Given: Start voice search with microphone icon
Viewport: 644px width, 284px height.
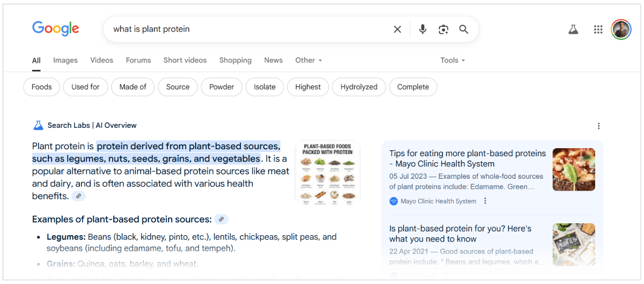Looking at the screenshot, I should pyautogui.click(x=422, y=30).
